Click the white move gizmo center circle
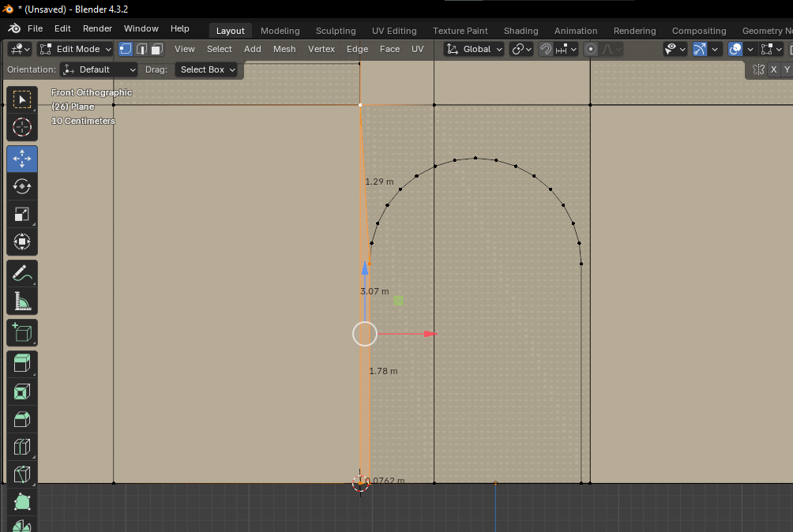This screenshot has width=793, height=532. point(365,334)
